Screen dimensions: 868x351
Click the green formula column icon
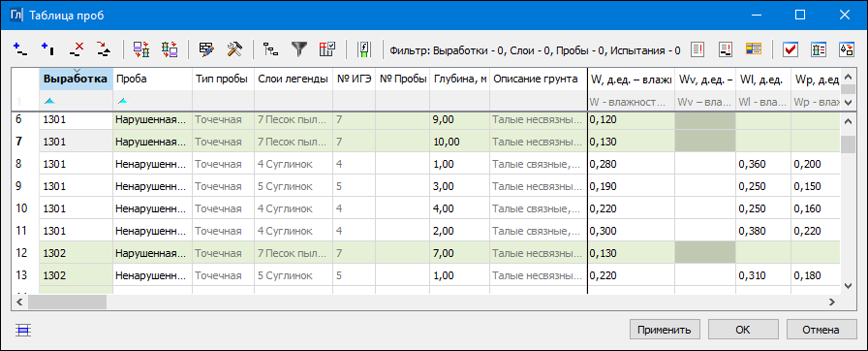364,49
